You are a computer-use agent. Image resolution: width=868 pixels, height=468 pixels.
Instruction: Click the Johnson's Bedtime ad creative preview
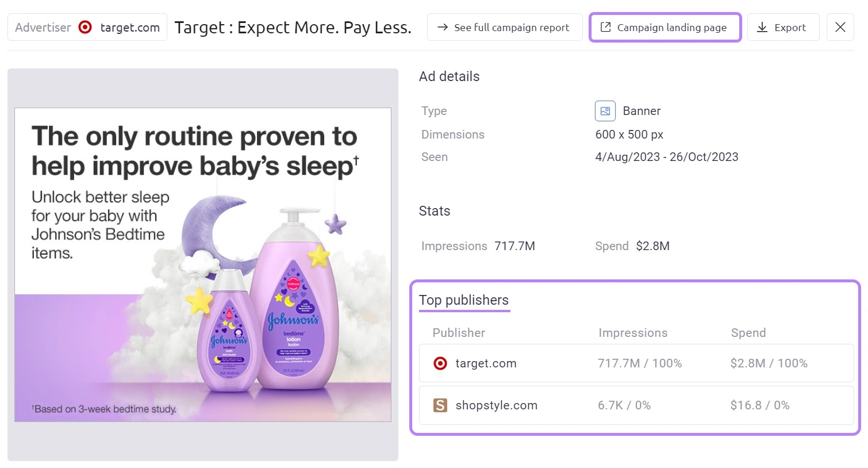coord(202,264)
